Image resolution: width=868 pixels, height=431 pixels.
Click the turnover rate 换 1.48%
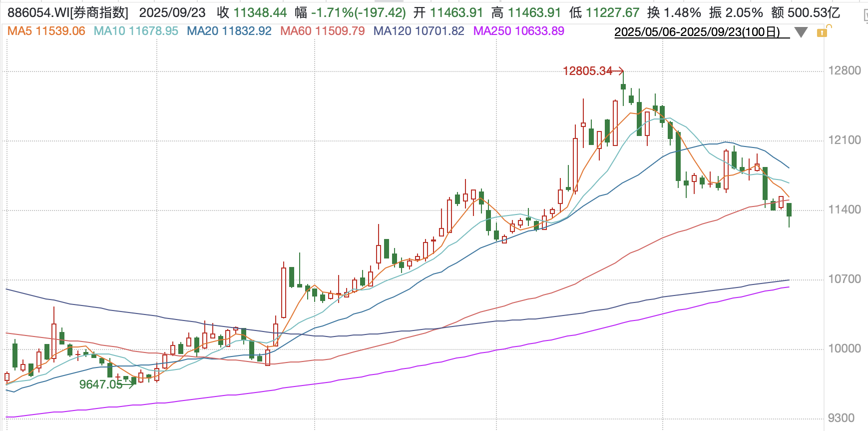coord(674,12)
